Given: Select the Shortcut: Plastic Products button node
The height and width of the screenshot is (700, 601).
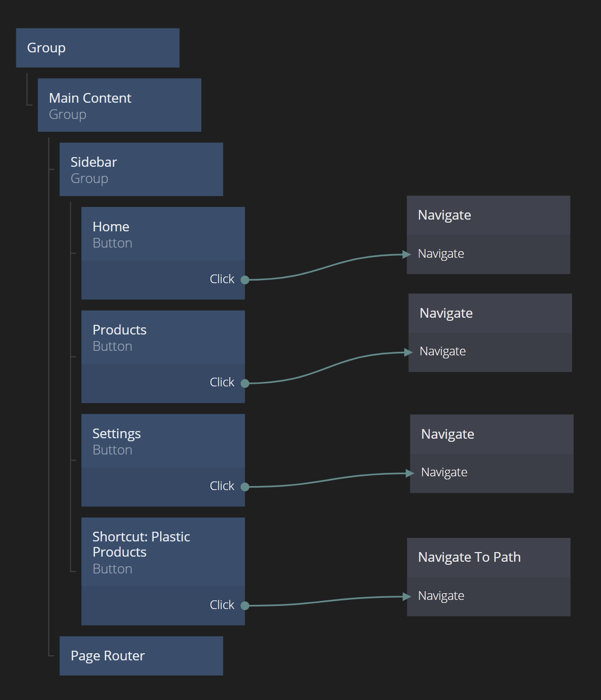Looking at the screenshot, I should (x=163, y=552).
